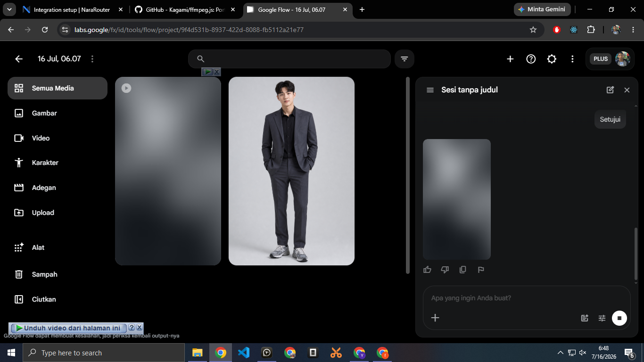Open VS Code from taskbar
The image size is (644, 362).
(244, 353)
